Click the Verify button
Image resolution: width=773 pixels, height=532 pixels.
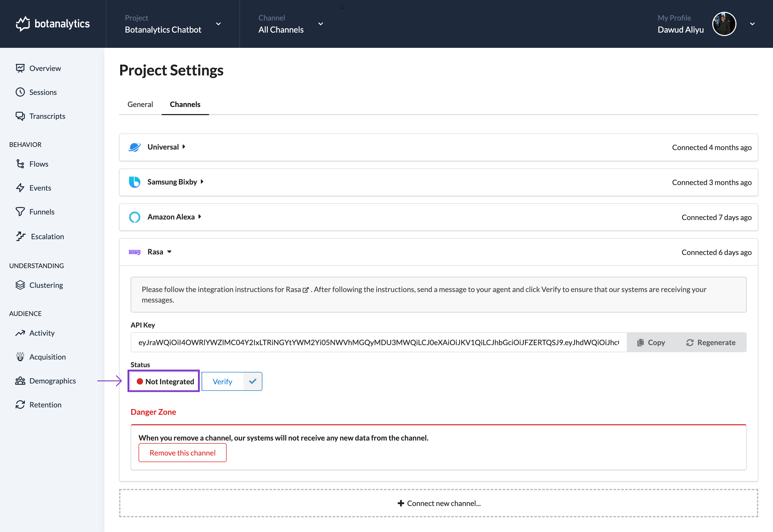pos(222,381)
